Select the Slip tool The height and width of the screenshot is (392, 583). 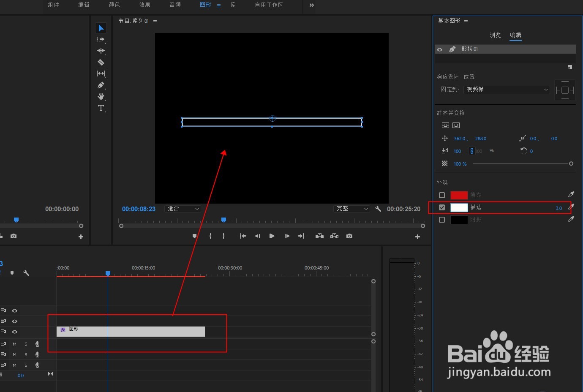tap(101, 73)
